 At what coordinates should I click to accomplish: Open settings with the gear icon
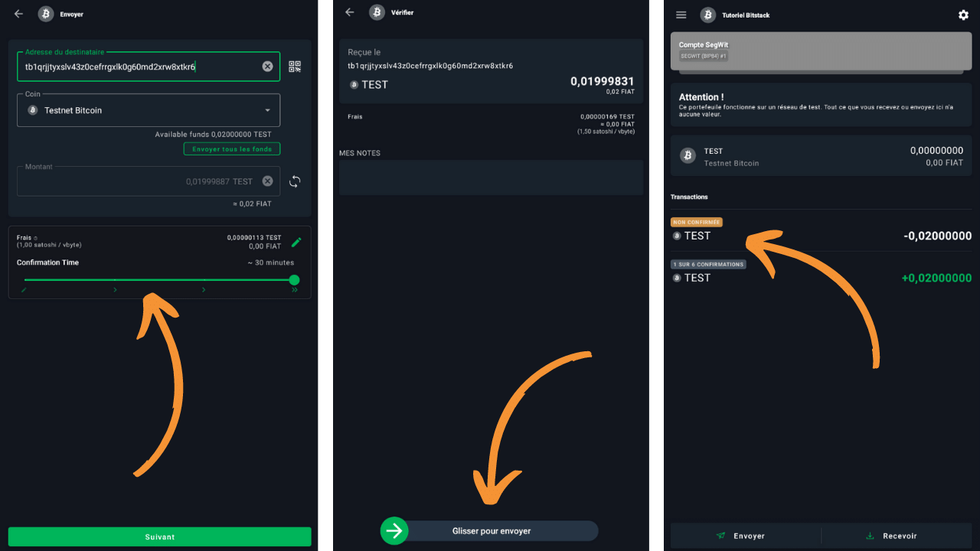pyautogui.click(x=963, y=15)
